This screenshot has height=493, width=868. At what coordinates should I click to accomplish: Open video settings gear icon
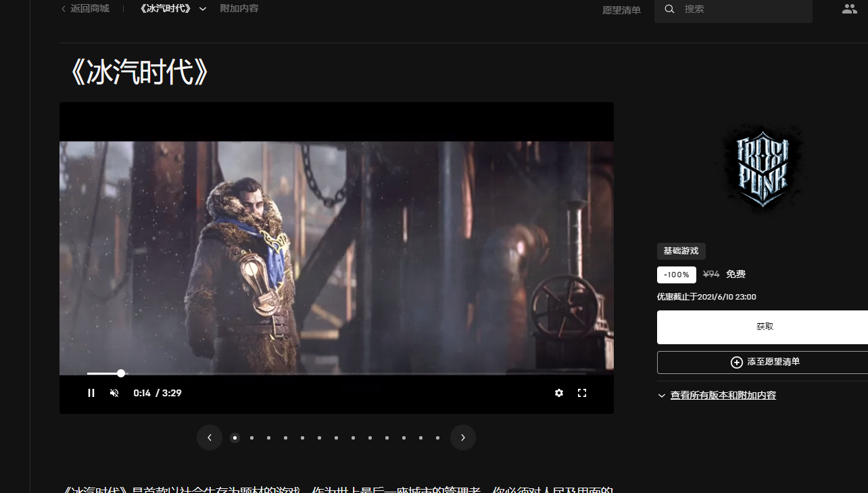point(559,393)
